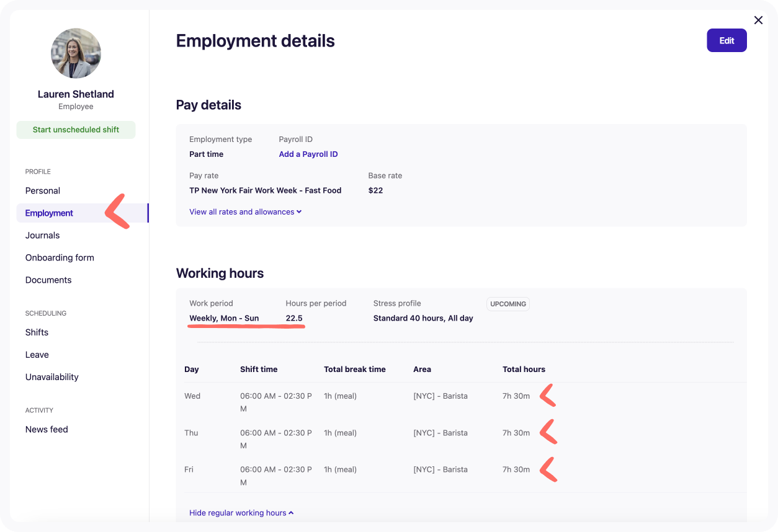The width and height of the screenshot is (778, 532).
Task: Select the Fri row day cell
Action: pyautogui.click(x=189, y=469)
